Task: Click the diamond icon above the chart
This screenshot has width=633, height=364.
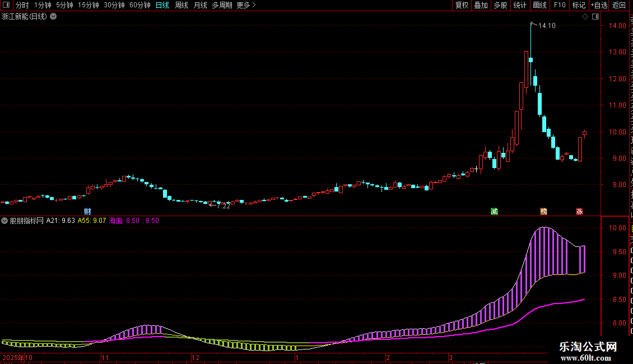Action: 585,17
